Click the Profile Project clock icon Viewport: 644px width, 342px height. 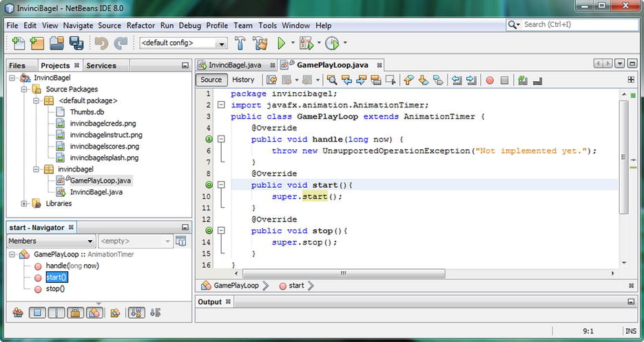click(x=332, y=43)
